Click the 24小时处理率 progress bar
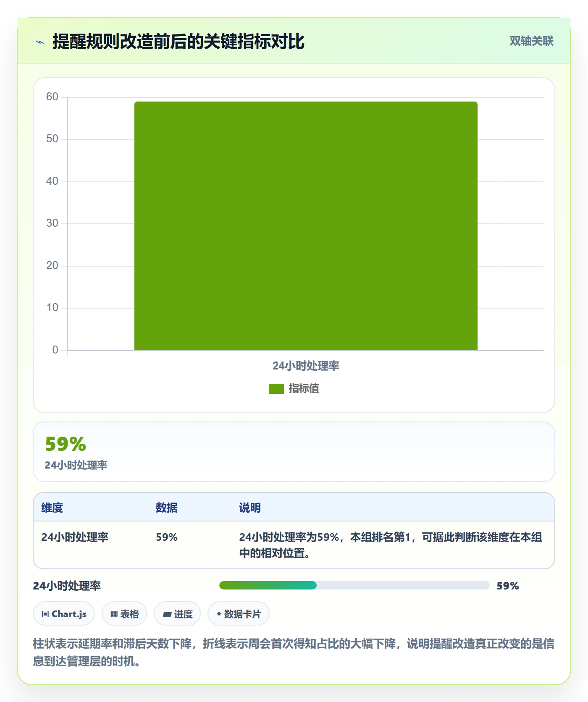 pos(354,585)
